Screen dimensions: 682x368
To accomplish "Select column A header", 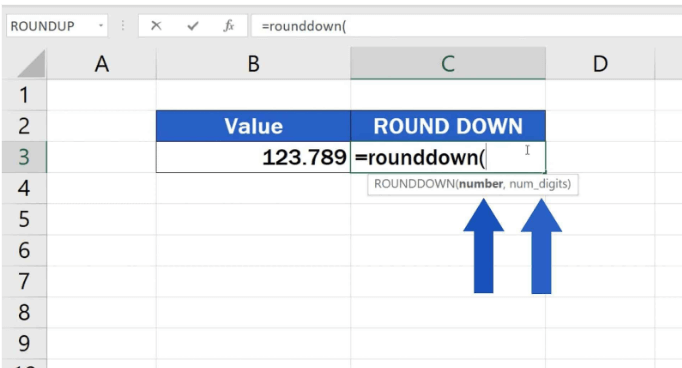I will click(101, 64).
